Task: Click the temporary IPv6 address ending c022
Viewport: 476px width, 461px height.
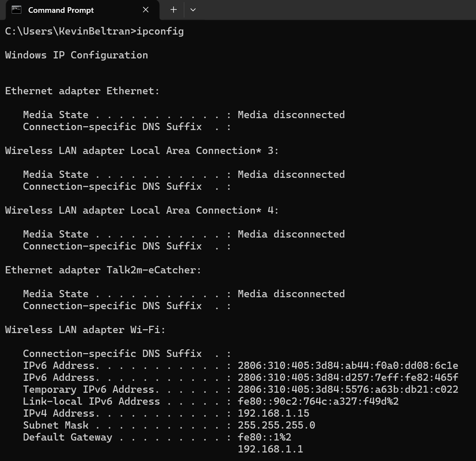Action: tap(348, 389)
